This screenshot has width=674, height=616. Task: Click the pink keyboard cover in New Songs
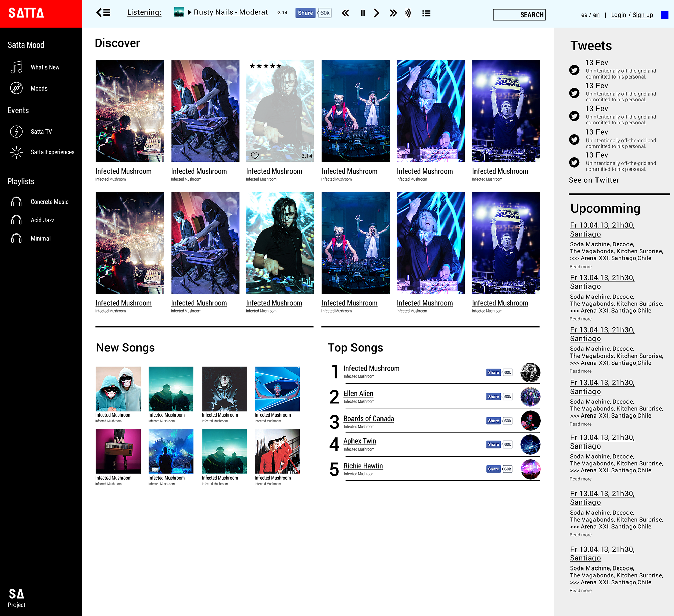[x=118, y=451]
